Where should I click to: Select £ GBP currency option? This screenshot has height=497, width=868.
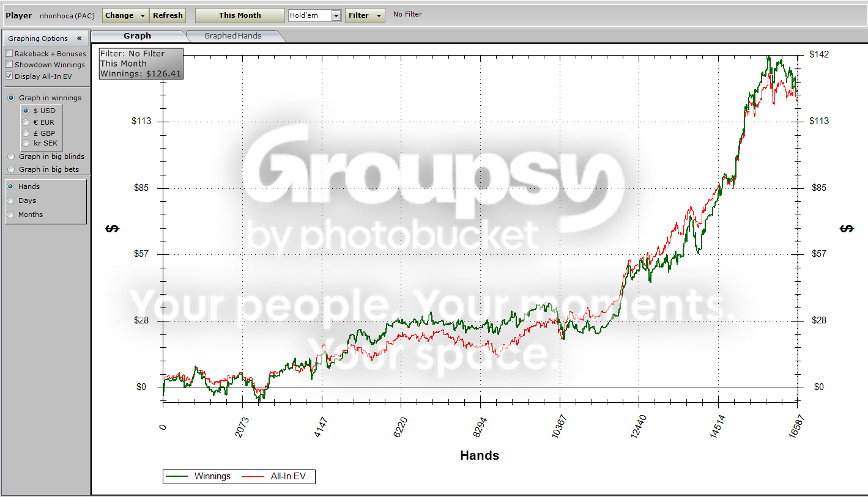tap(26, 133)
